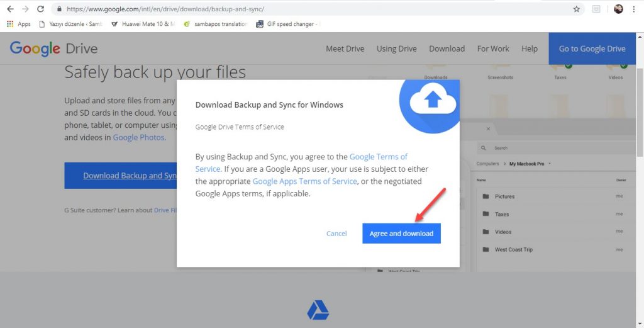The image size is (644, 328).
Task: Click the Drive File link under G Suite
Action: 165,210
